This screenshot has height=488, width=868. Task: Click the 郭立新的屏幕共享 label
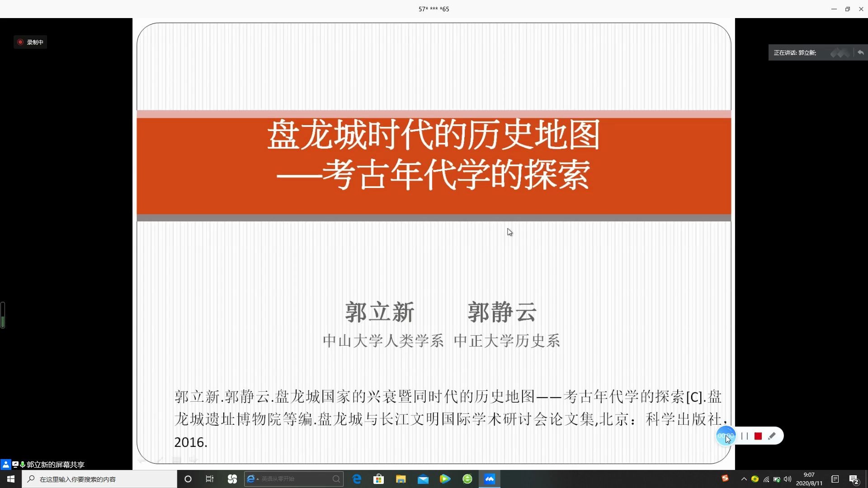[56, 465]
